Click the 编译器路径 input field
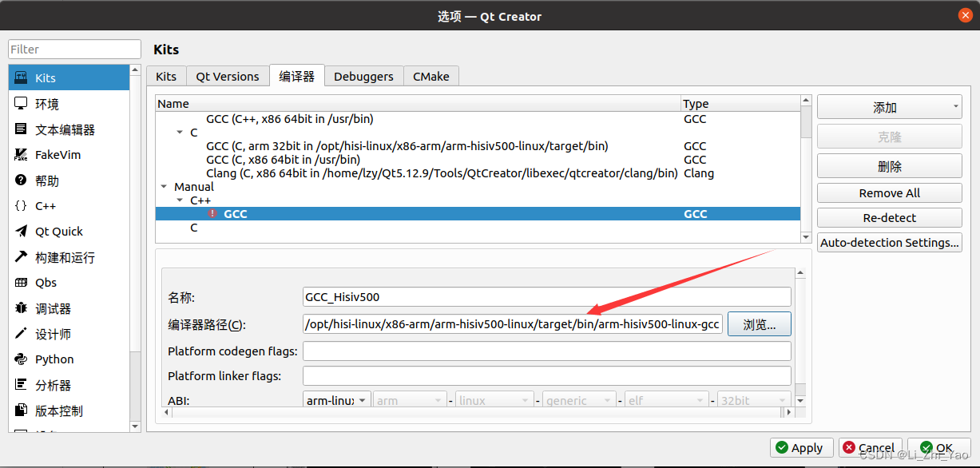Screen dimensions: 980x468 (x=513, y=324)
